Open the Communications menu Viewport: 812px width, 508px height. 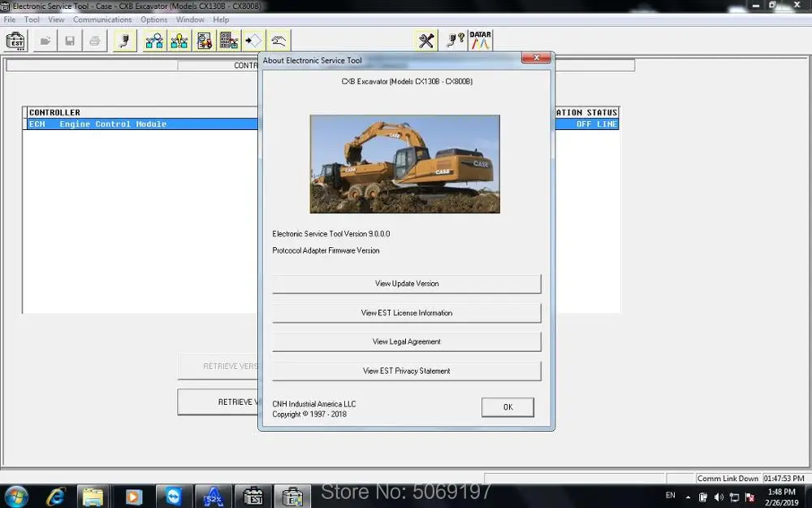(x=102, y=20)
